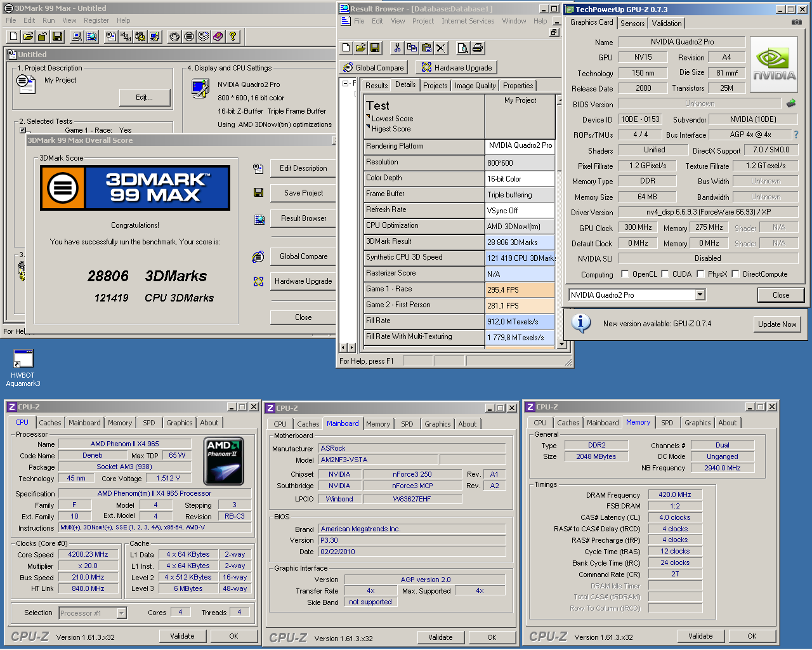Viewport: 812px width, 650px height.
Task: Click the Result Browser button in score dialog
Action: tap(303, 218)
